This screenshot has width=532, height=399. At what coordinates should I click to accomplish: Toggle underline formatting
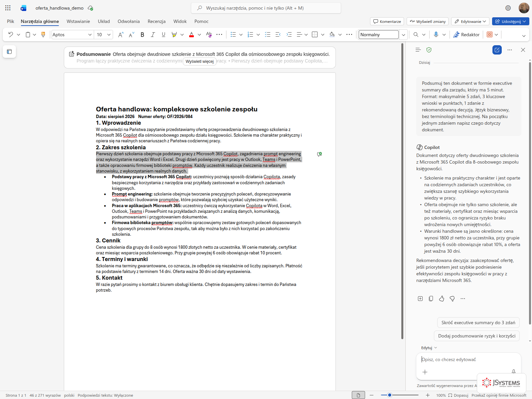(164, 35)
